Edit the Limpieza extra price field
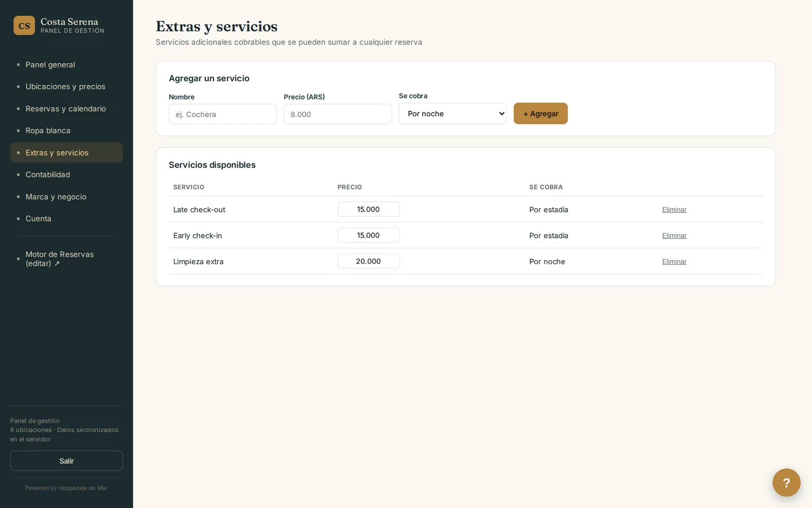 tap(368, 261)
